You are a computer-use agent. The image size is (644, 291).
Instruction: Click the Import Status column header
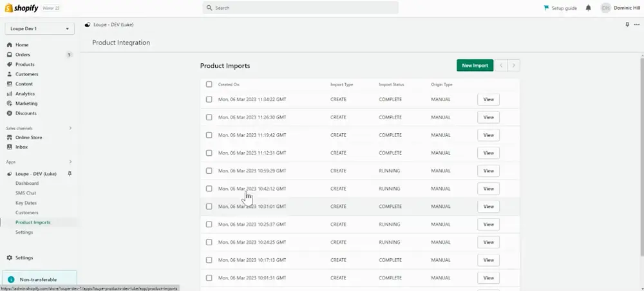tap(392, 84)
